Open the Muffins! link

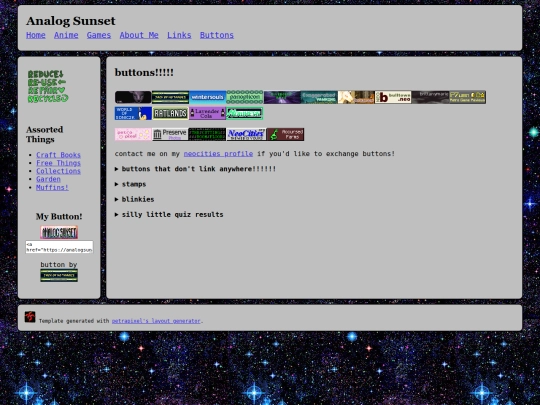pyautogui.click(x=52, y=187)
